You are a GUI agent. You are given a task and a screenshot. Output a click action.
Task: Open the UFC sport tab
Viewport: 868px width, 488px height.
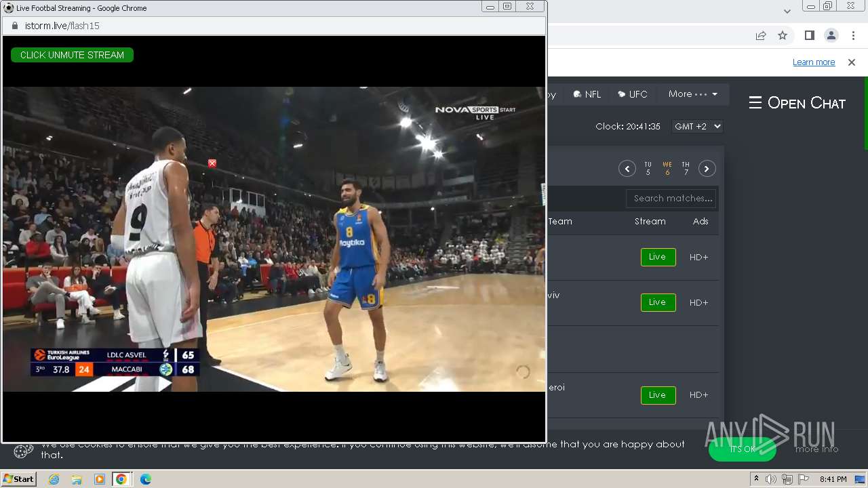[632, 94]
